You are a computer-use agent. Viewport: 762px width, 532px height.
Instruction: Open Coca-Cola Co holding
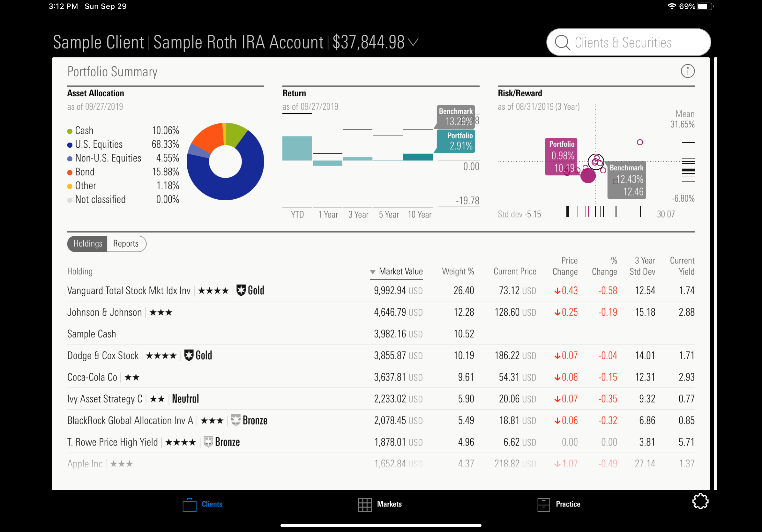point(92,377)
